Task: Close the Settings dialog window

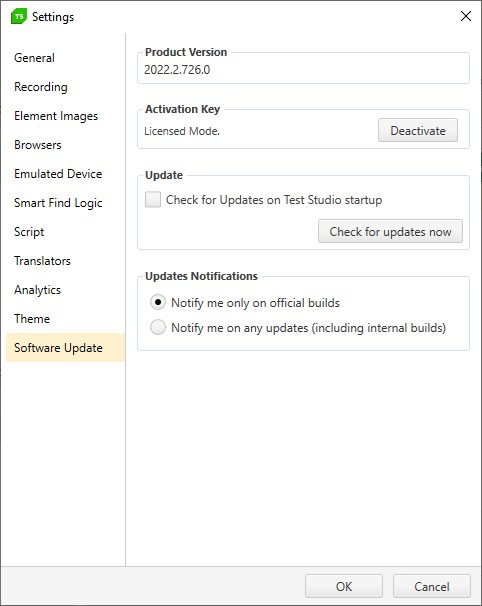Action: [x=466, y=16]
